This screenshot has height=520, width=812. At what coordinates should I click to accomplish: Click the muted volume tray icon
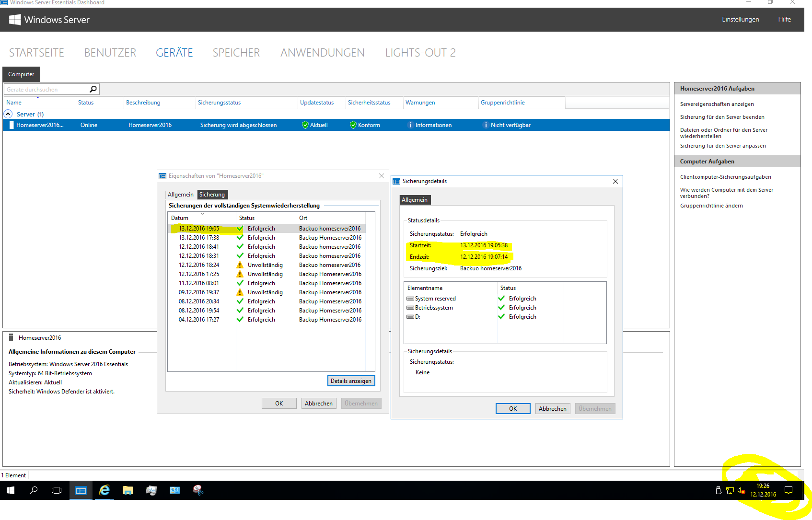(x=741, y=490)
